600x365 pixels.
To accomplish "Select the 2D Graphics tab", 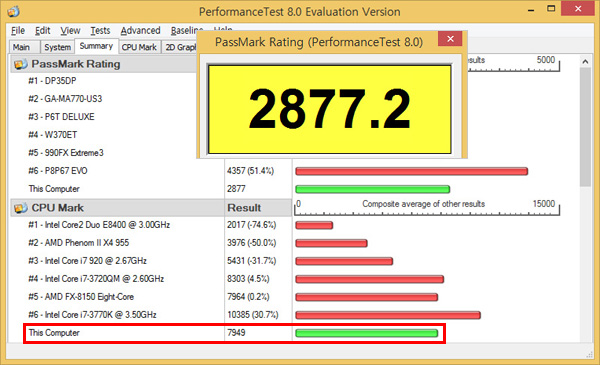I will coord(180,47).
